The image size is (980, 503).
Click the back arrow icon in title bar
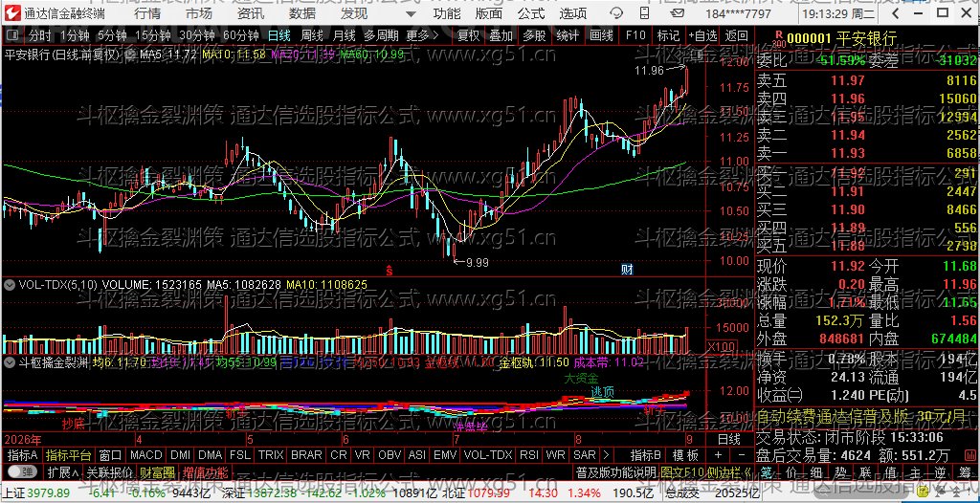(x=895, y=13)
